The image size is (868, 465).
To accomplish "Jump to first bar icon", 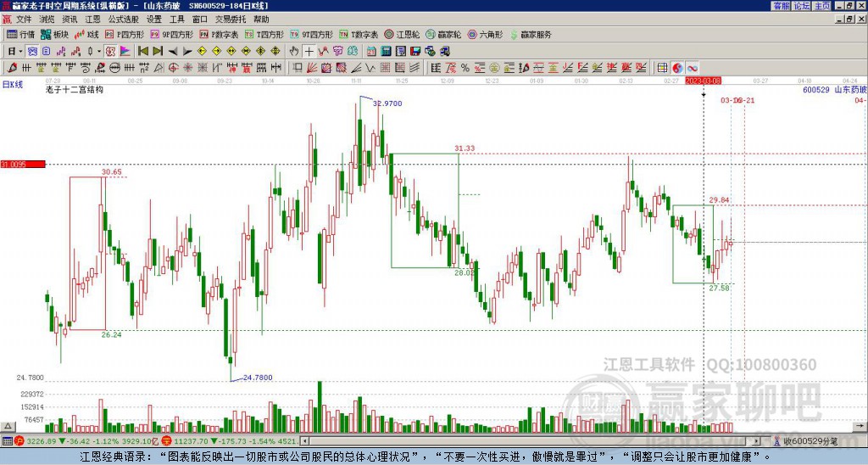I will [142, 52].
